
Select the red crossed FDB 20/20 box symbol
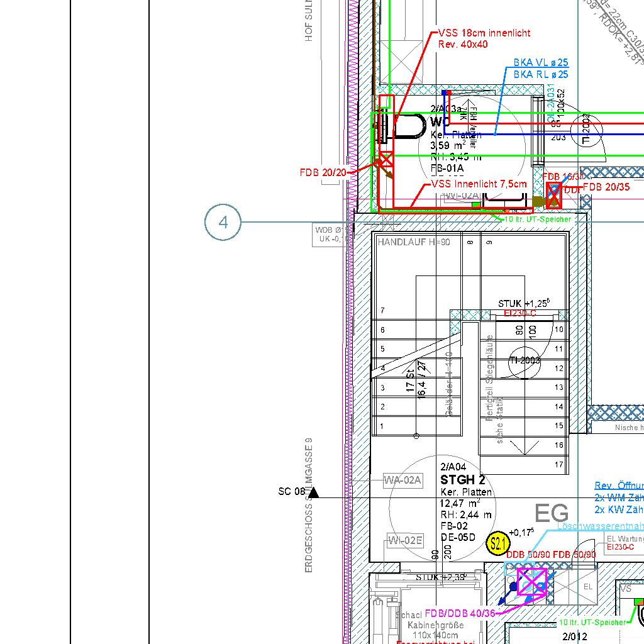point(386,160)
